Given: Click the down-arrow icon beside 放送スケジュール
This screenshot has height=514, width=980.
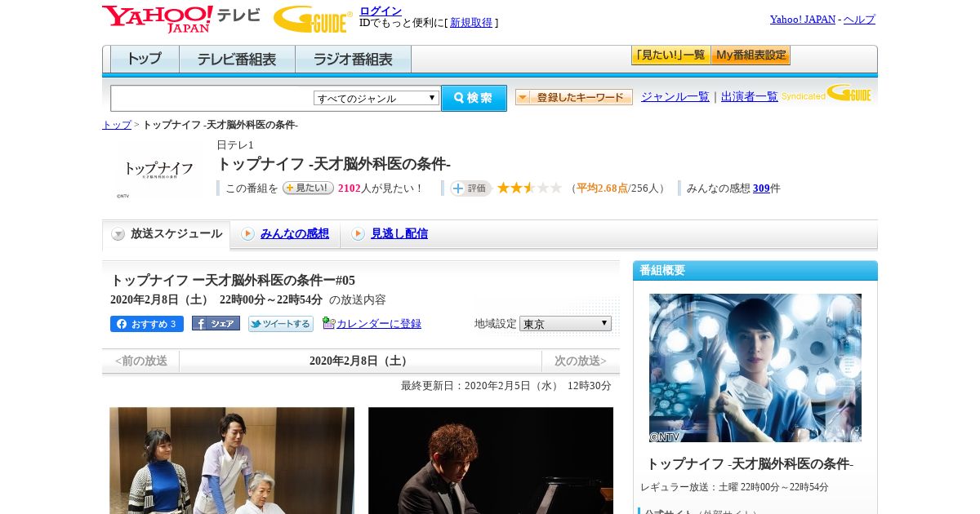Looking at the screenshot, I should [118, 234].
